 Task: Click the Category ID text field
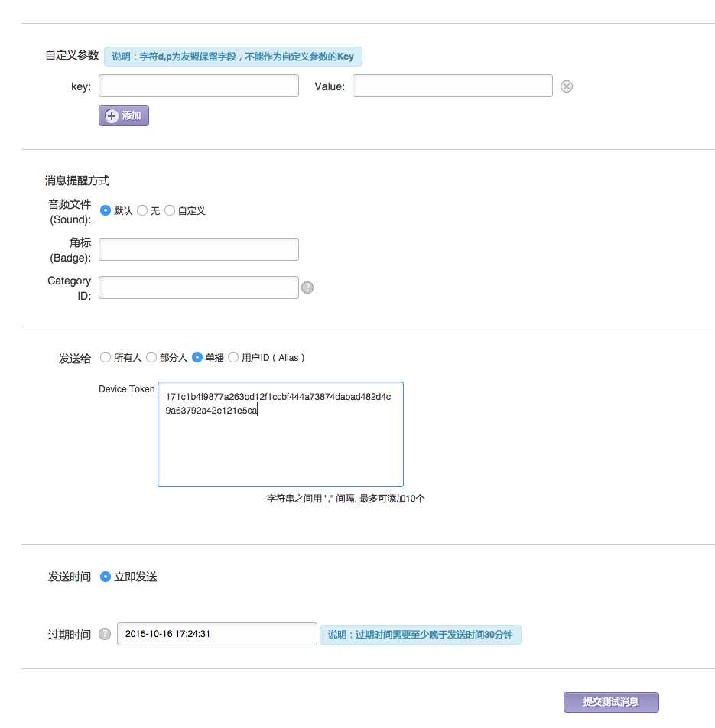click(x=199, y=288)
